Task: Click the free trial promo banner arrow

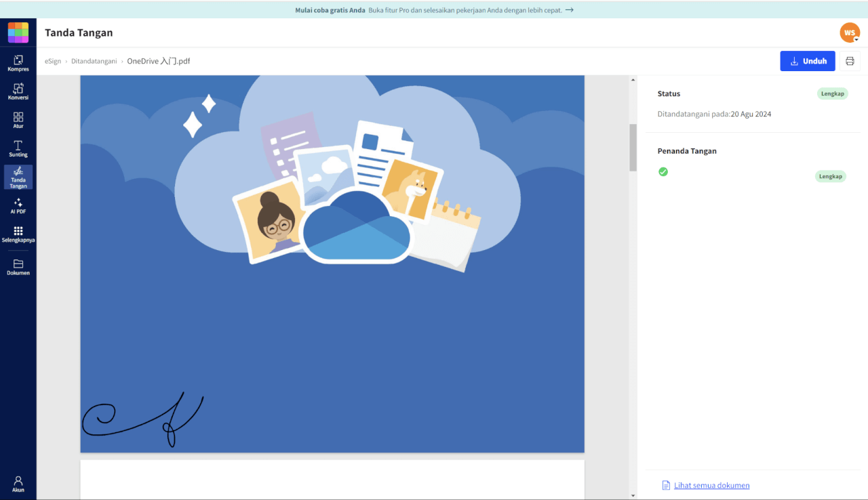Action: (x=570, y=10)
